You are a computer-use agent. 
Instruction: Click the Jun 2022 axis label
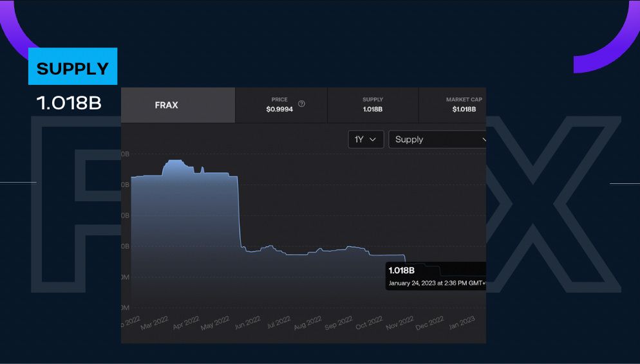[x=247, y=323]
